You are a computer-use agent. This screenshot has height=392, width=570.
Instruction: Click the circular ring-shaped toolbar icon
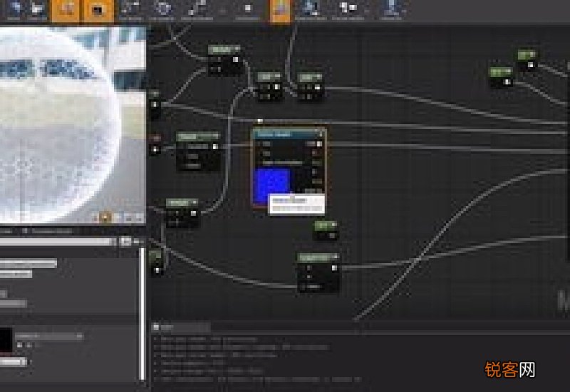tap(162, 9)
